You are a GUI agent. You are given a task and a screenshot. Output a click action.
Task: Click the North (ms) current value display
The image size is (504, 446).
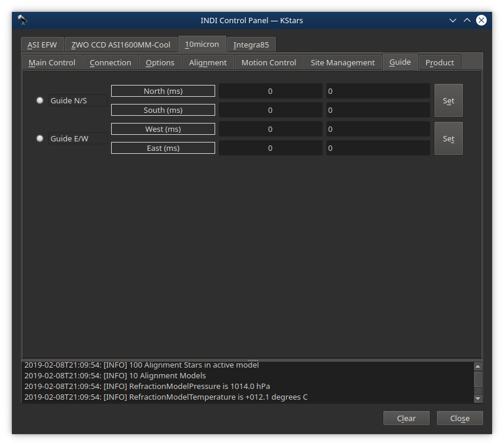(270, 91)
